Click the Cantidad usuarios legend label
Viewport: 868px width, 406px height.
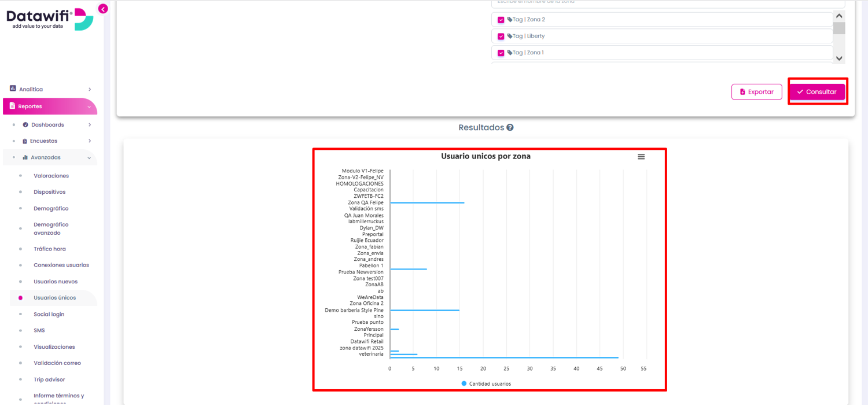click(490, 383)
